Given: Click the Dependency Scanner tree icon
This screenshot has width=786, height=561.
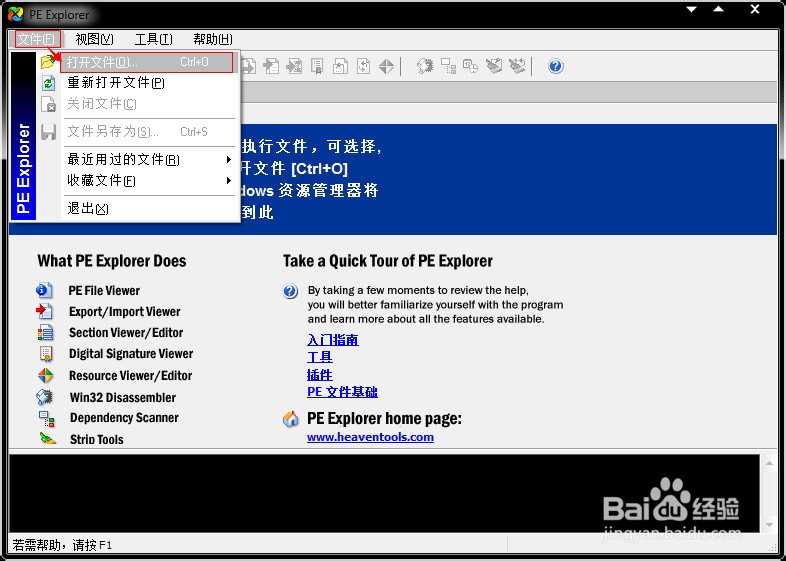Looking at the screenshot, I should (47, 419).
